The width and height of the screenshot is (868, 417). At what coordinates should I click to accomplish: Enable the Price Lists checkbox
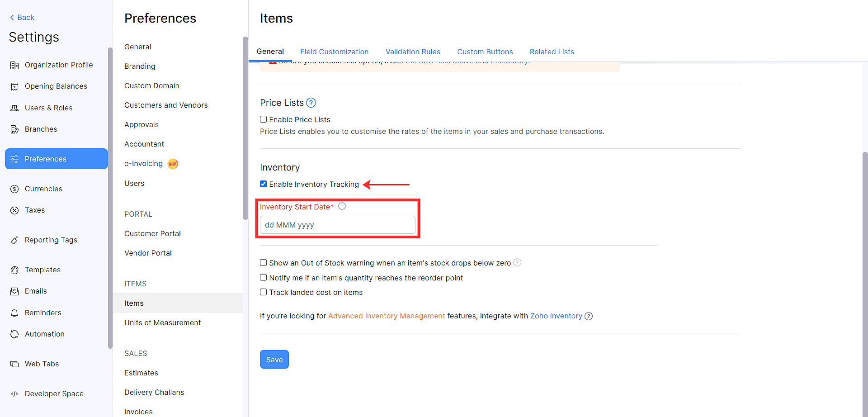pos(263,119)
